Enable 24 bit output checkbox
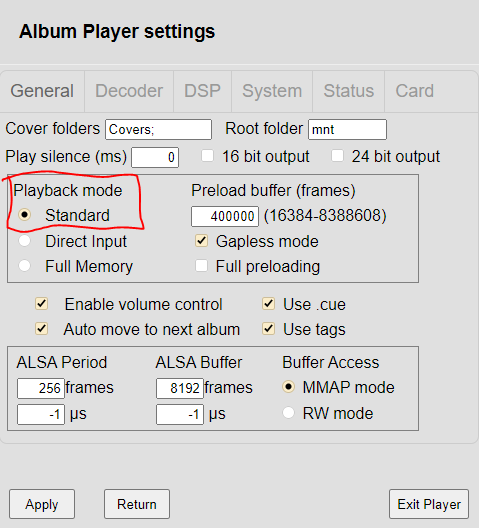The image size is (479, 528). pyautogui.click(x=337, y=156)
